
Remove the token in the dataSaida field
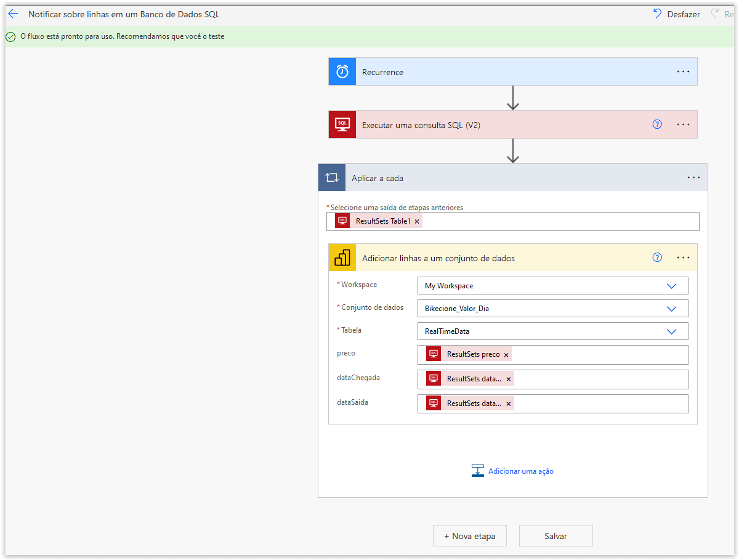pos(509,404)
